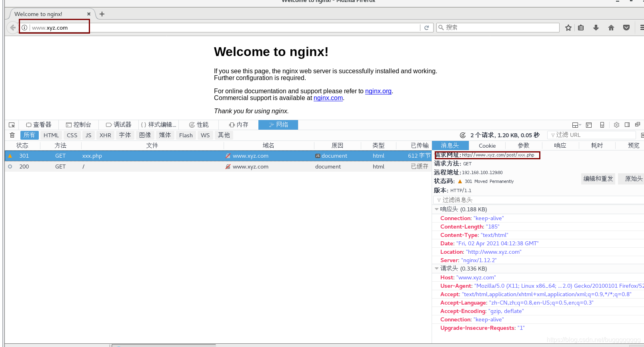
Task: Toggle the JS request filter
Action: pos(88,135)
